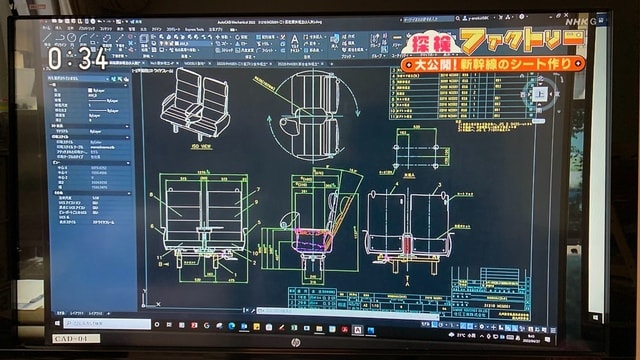The image size is (640, 360).
Task: Select the Line tool in the ribbon
Action: coord(48,38)
